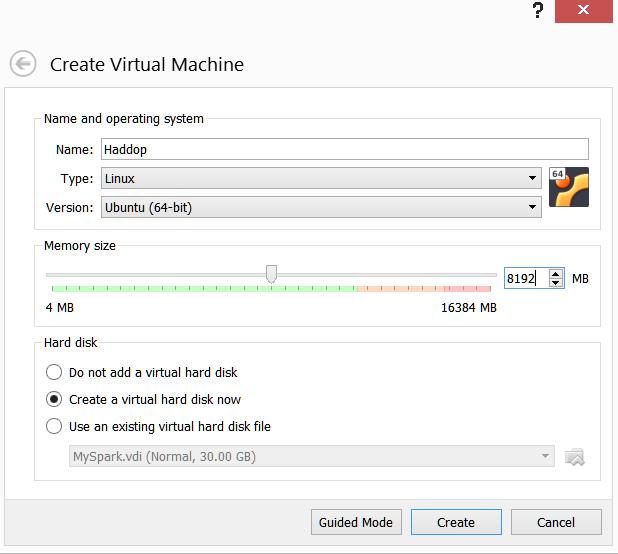Switch to Guided Mode
Viewport: 618px width, 554px height.
[356, 522]
